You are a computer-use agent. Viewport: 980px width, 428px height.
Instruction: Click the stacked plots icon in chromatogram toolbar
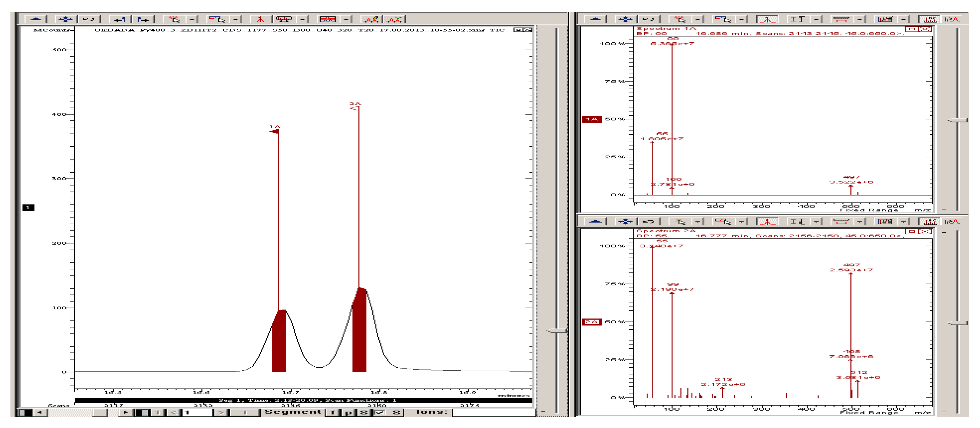[x=327, y=19]
